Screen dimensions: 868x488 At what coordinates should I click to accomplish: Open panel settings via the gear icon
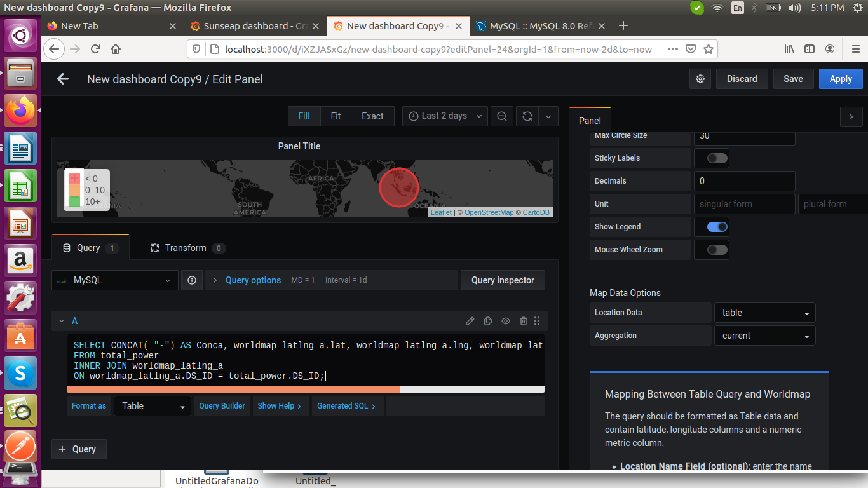(x=700, y=78)
